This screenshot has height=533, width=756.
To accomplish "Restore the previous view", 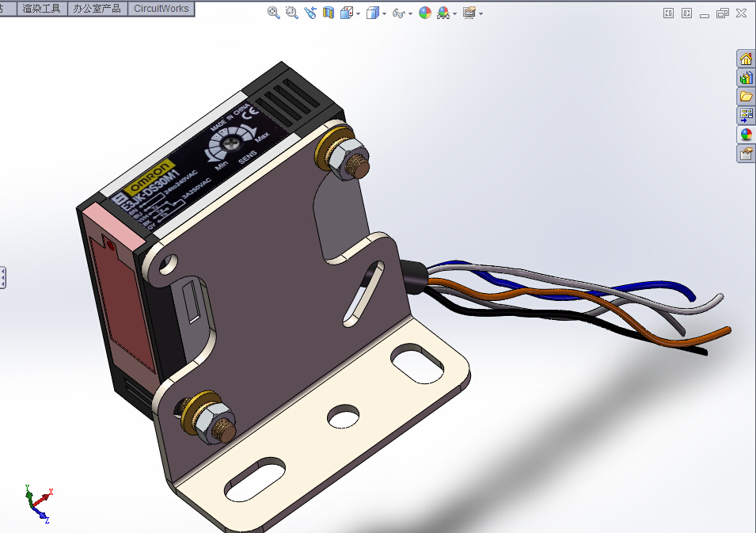I will click(x=310, y=13).
